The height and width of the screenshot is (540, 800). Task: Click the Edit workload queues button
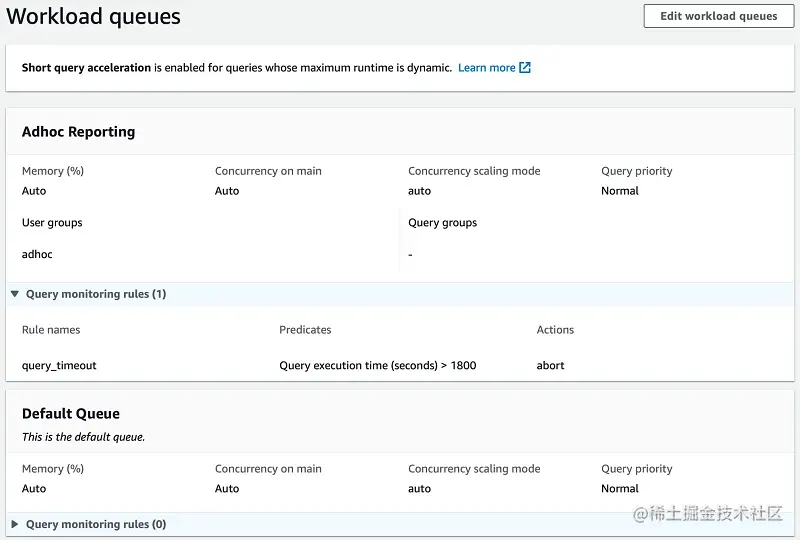pyautogui.click(x=718, y=16)
